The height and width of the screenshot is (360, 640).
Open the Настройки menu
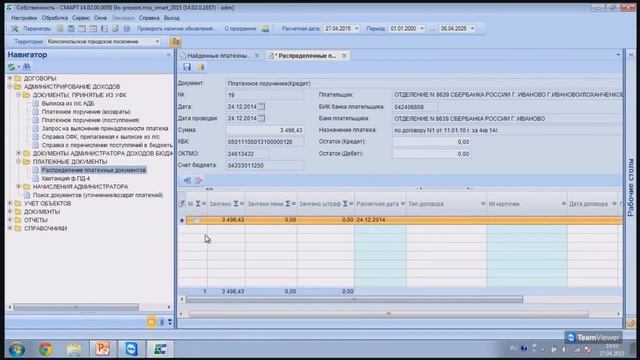[x=24, y=18]
